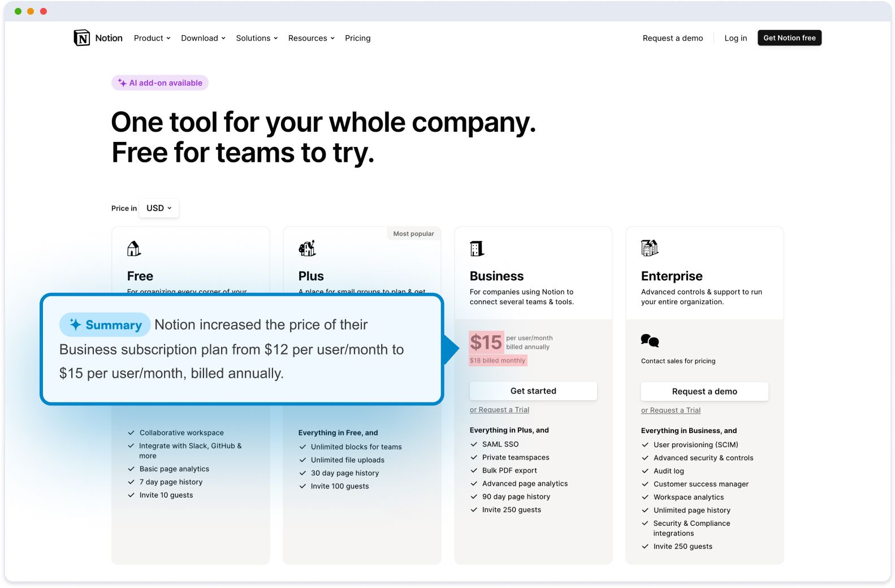Click 'Everything in Business, and' heading
The height and width of the screenshot is (588, 895).
(x=689, y=431)
